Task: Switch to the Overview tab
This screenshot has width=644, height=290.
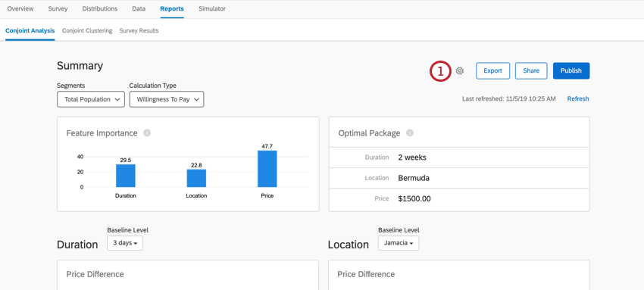Action: click(20, 8)
